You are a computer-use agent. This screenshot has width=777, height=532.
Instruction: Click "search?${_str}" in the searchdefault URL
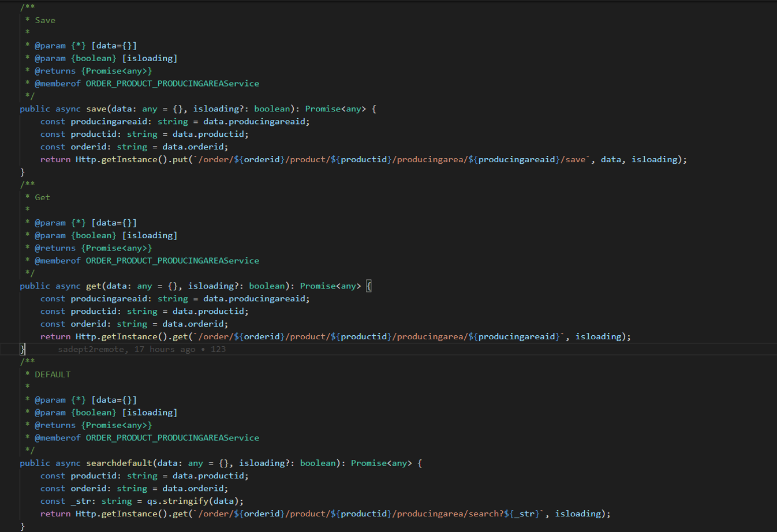point(505,514)
